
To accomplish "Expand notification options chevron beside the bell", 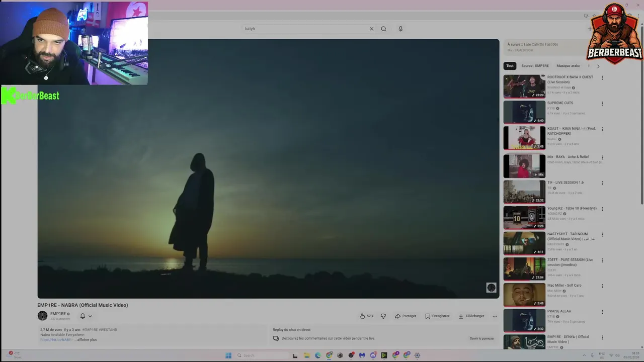I will coord(90,316).
